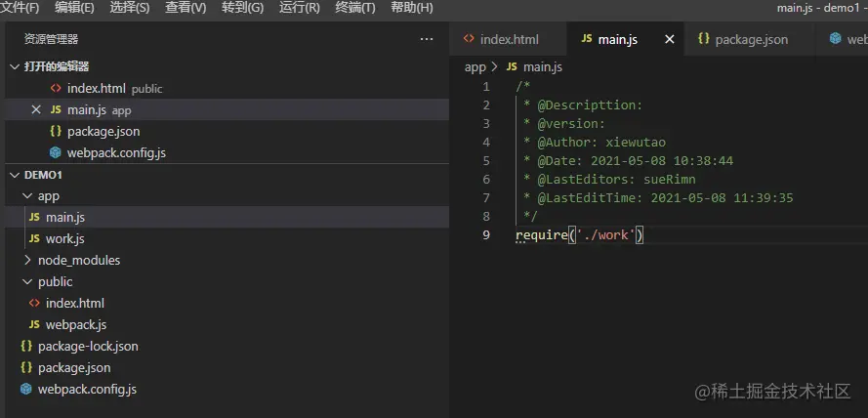Click the HTML icon beside public index.html
This screenshot has height=418, width=868.
tap(34, 303)
